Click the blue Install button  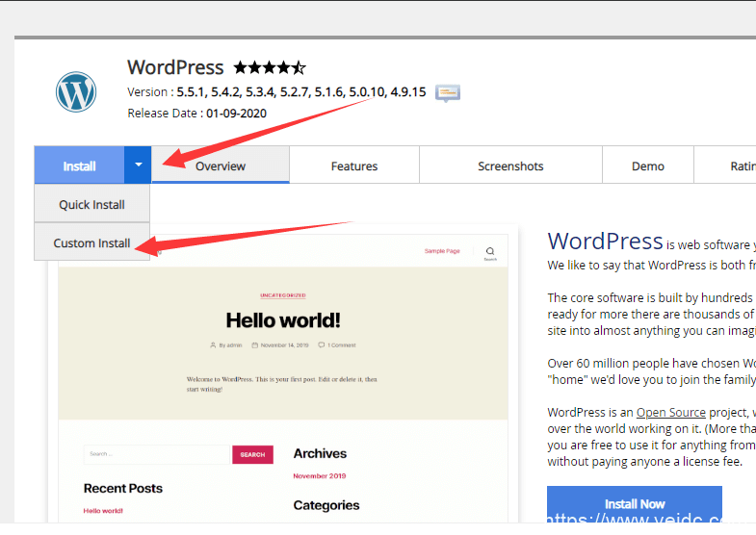(79, 165)
